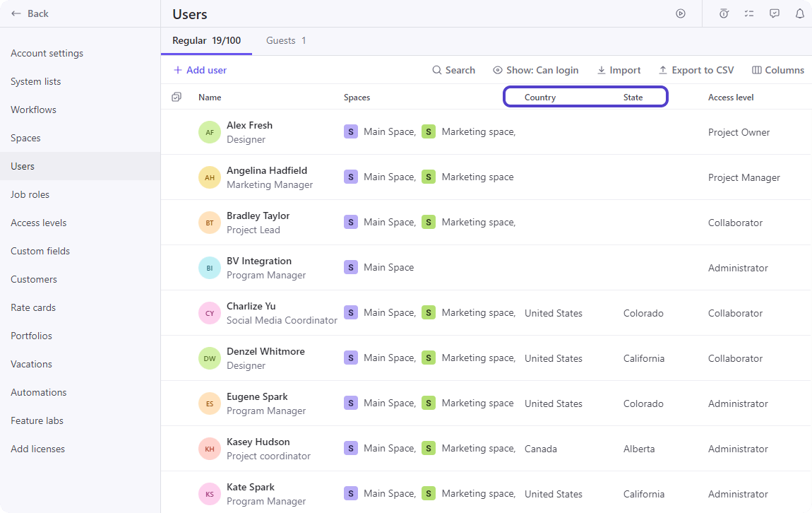Open the Columns chooser

[778, 70]
